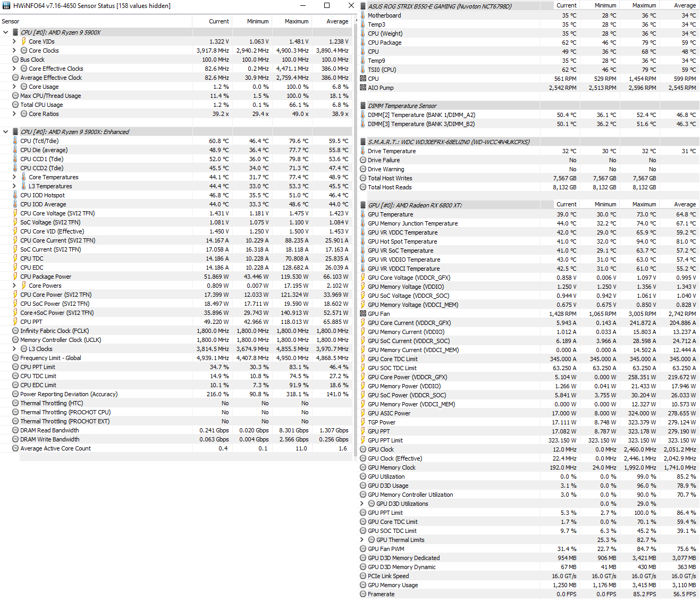Click the circle icon beside Total CPU Usage
The width and height of the screenshot is (700, 601).
click(15, 105)
